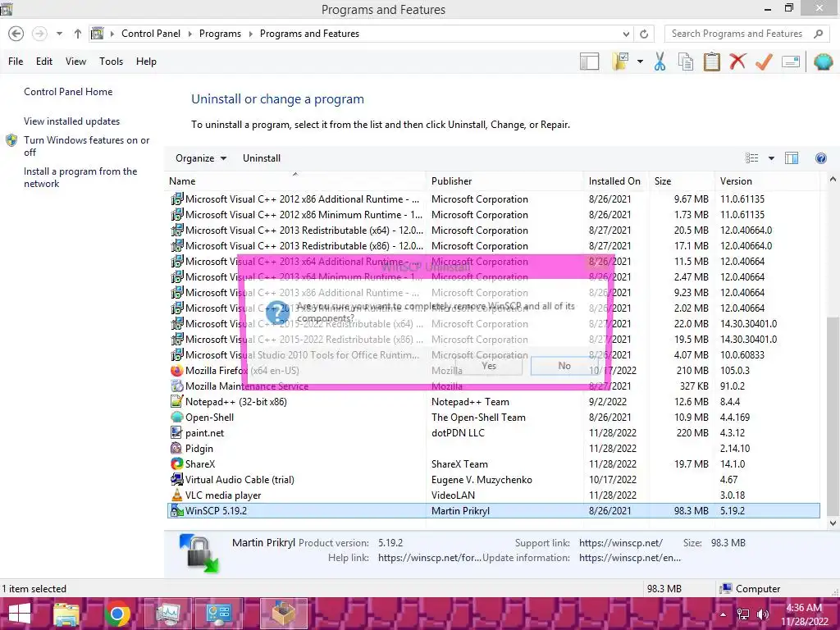Click the volume speaker tray icon

click(763, 614)
